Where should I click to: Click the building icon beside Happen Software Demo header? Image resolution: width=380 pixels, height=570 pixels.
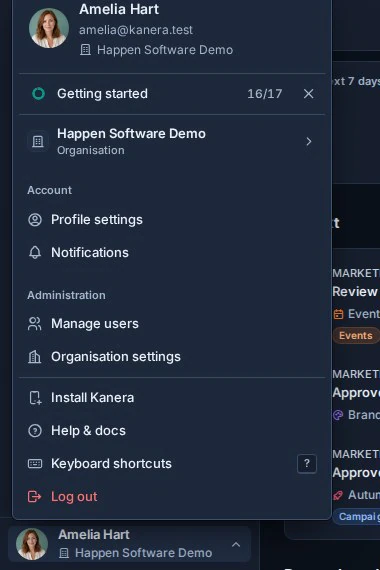pyautogui.click(x=85, y=50)
